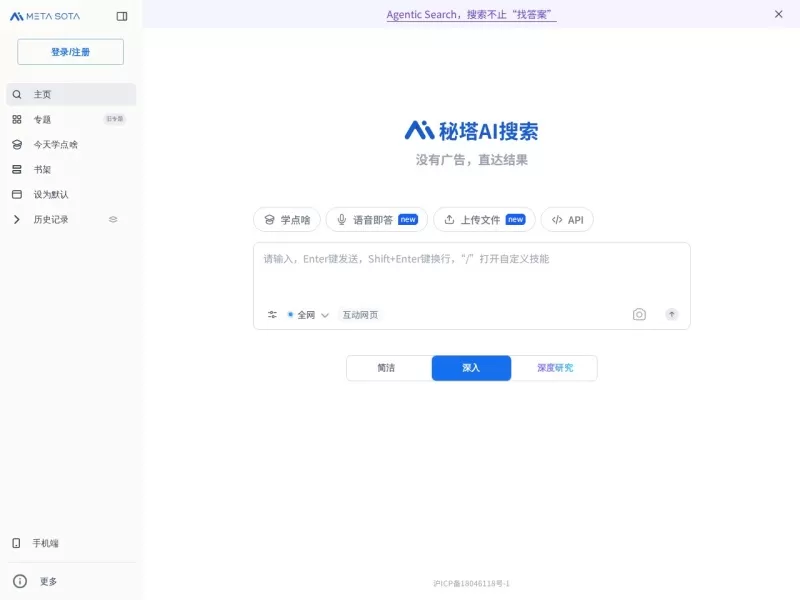Screen dimensions: 800x600
Task: Select the 语音即答 microphone icon
Action: (344, 219)
